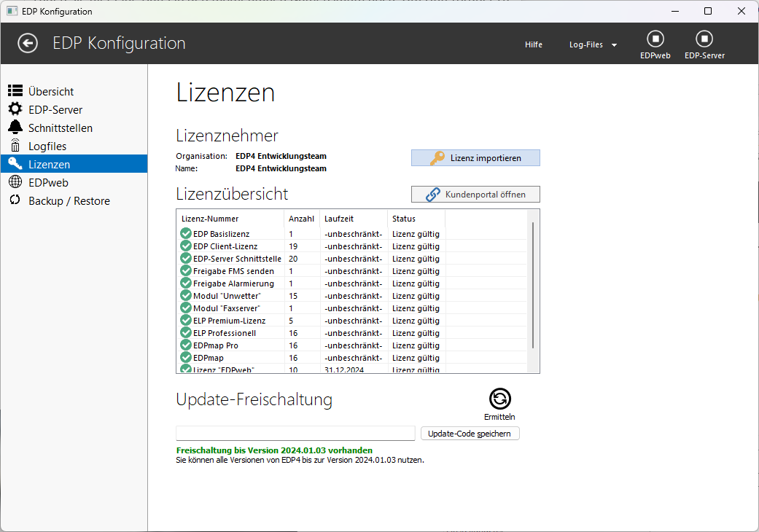This screenshot has height=532, width=759.
Task: Open Schnittstellen via the bell icon
Action: [x=15, y=128]
